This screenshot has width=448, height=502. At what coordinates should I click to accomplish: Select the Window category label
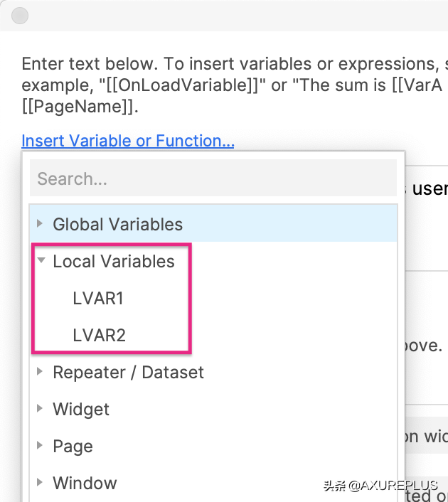tap(85, 484)
